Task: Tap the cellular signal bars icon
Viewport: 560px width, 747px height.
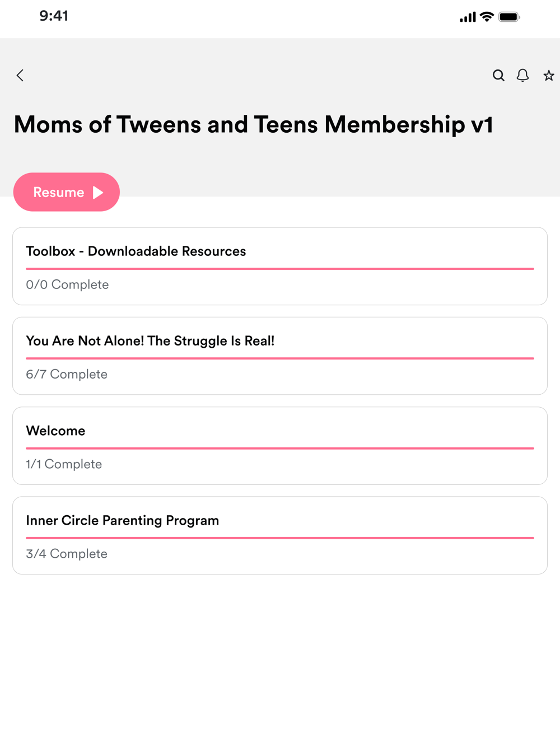Action: tap(468, 17)
